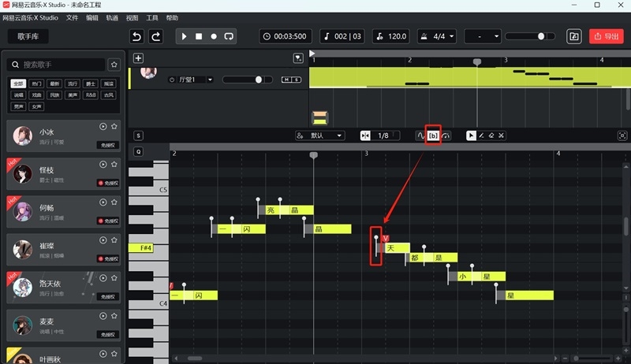This screenshot has width=631, height=364.
Task: Open the 帮助 menu
Action: (x=172, y=17)
